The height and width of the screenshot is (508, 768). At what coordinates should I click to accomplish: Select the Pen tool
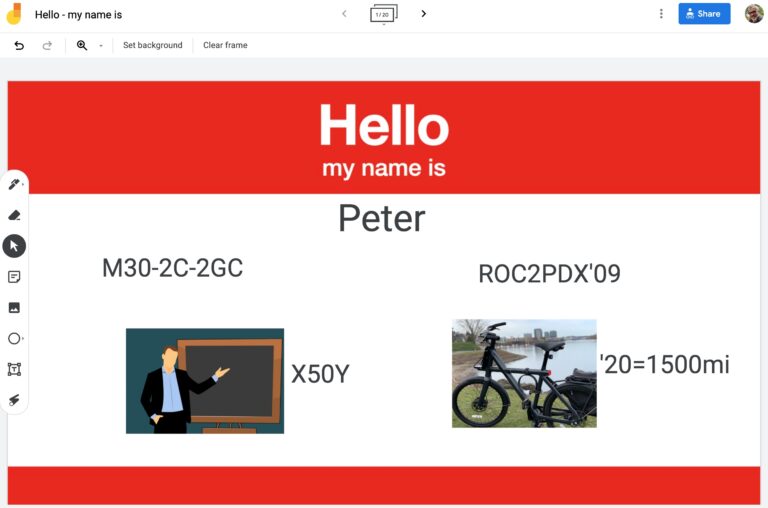pos(15,184)
